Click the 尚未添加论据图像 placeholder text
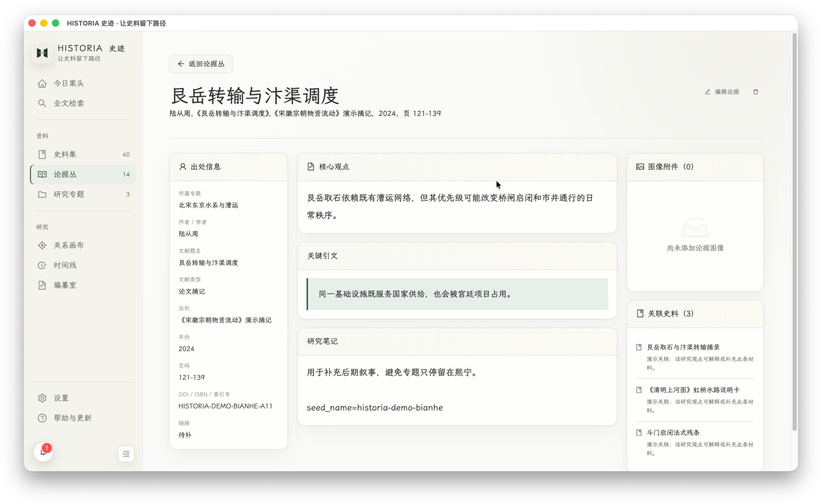 click(x=695, y=248)
